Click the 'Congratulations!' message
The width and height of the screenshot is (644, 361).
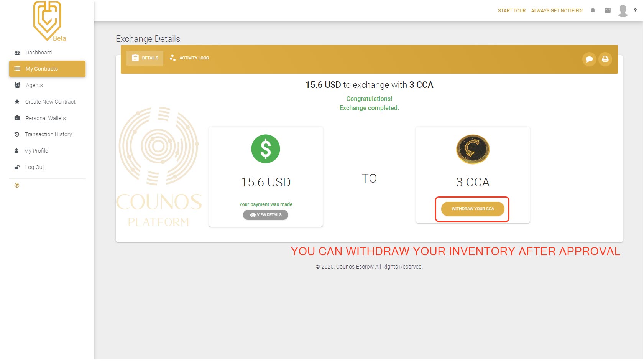point(369,99)
